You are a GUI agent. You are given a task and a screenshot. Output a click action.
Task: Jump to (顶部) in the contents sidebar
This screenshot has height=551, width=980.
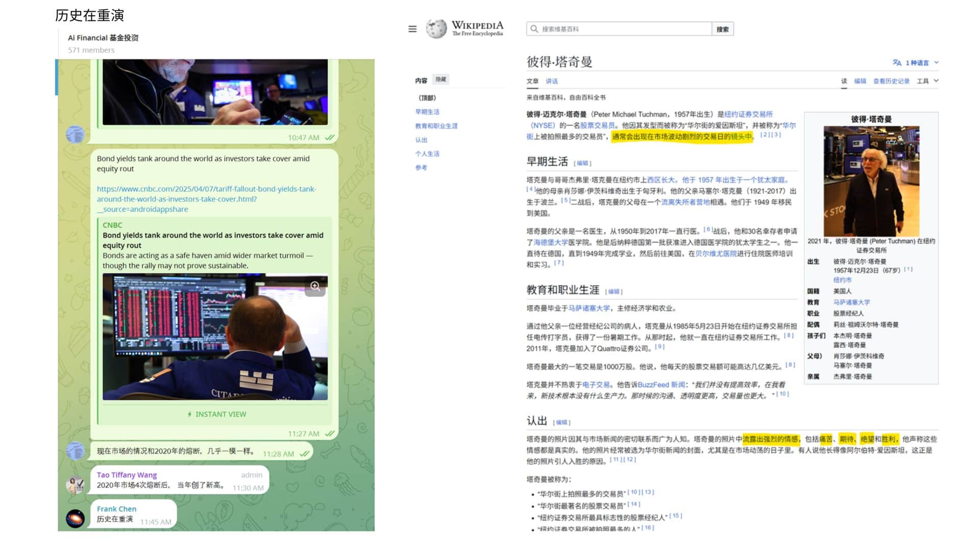pyautogui.click(x=427, y=98)
